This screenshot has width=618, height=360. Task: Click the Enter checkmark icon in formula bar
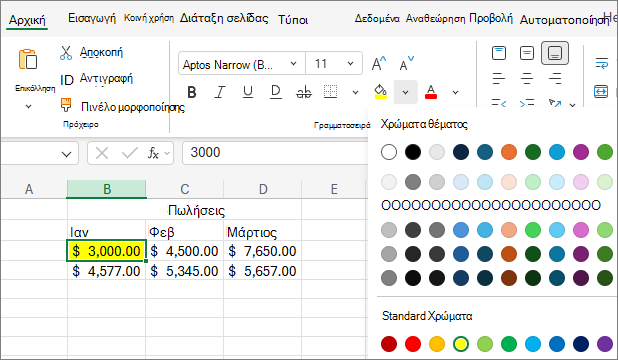pyautogui.click(x=129, y=153)
